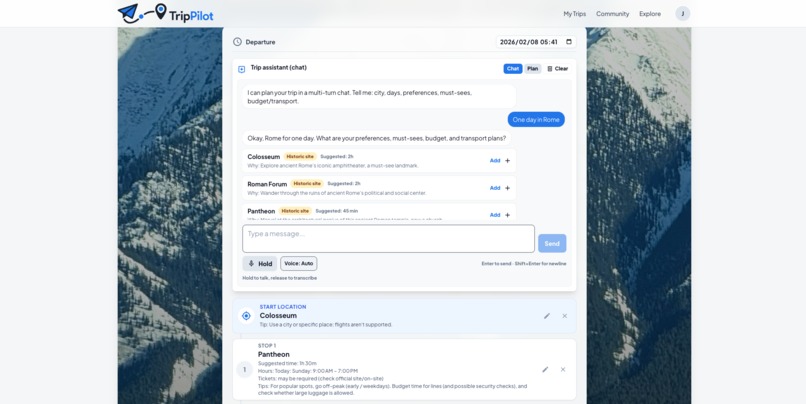Remove the Pantheon stop
Viewport: 806px width, 404px height.
563,370
